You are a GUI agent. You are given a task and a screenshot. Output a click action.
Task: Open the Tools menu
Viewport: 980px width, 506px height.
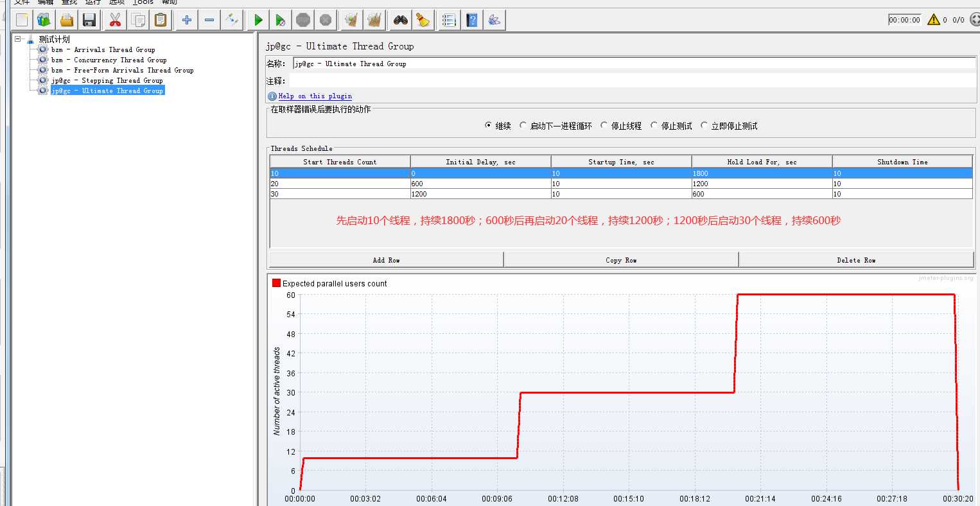[143, 3]
